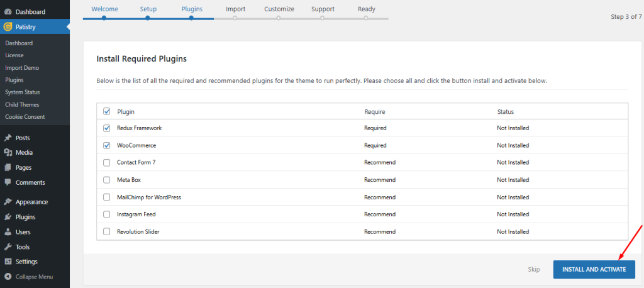This screenshot has width=644, height=288.
Task: Enable the Revolution Slider checkbox
Action: pyautogui.click(x=107, y=231)
